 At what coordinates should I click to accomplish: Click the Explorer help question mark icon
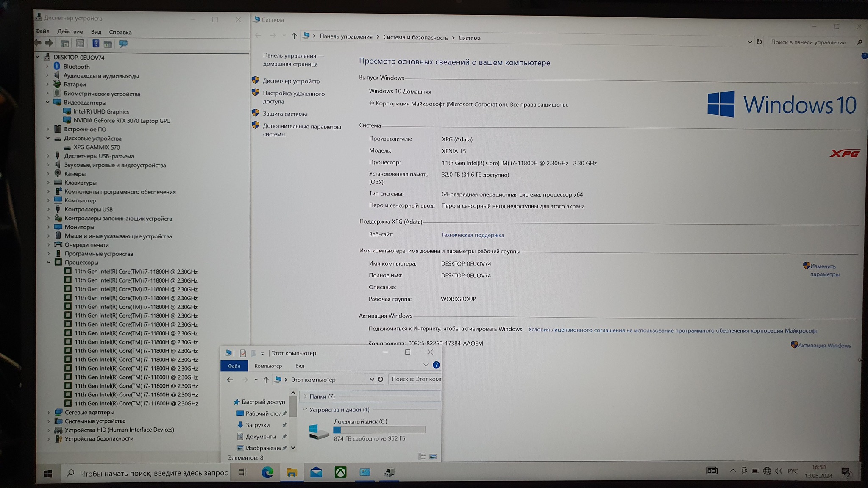436,365
